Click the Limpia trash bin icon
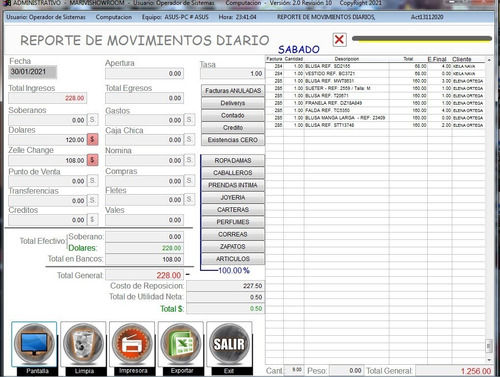This screenshot has height=377, width=500. [x=83, y=344]
